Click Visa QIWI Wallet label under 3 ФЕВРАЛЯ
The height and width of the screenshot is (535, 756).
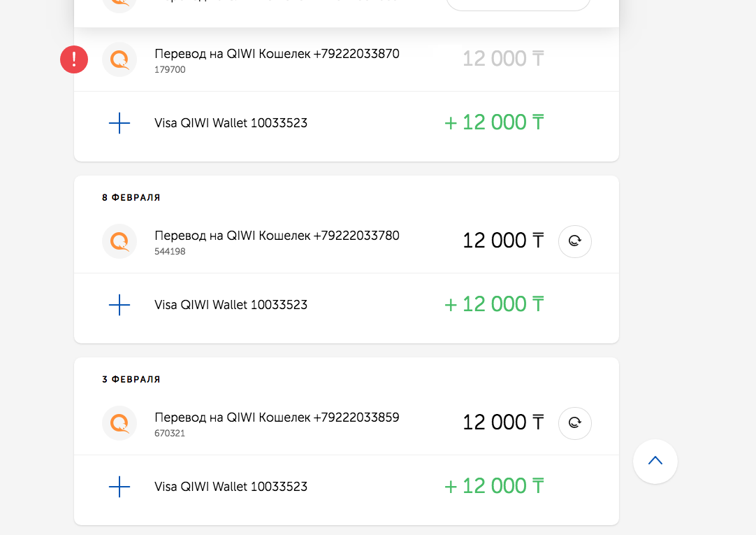[231, 487]
